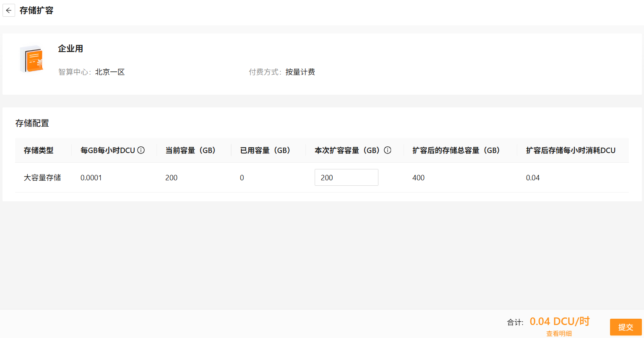Click the 0.0001 DCU rate value
The image size is (644, 338).
click(91, 178)
